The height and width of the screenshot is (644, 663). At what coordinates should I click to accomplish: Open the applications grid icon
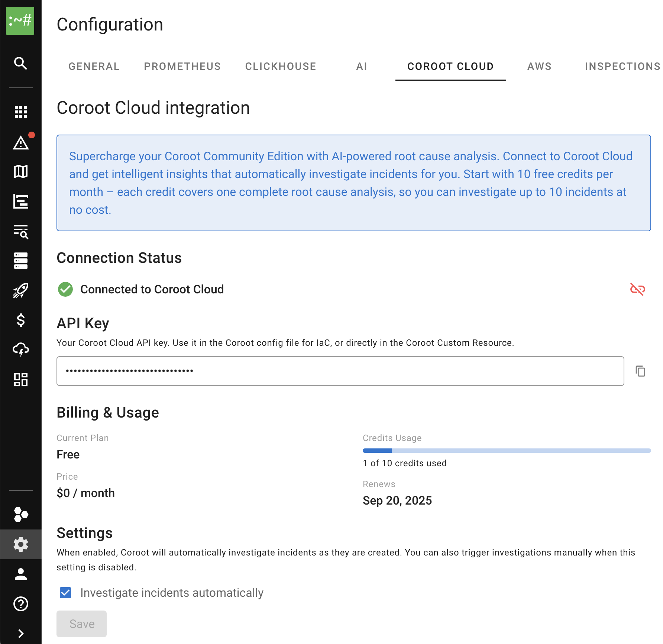pyautogui.click(x=21, y=112)
